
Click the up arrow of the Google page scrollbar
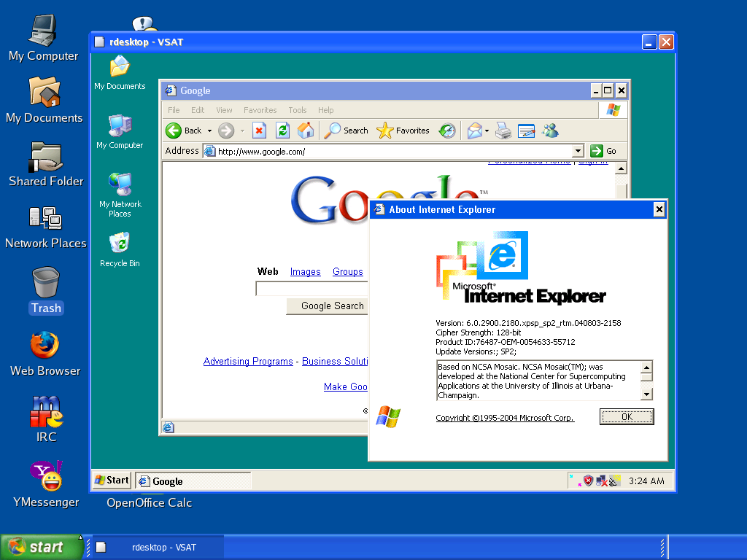click(621, 168)
